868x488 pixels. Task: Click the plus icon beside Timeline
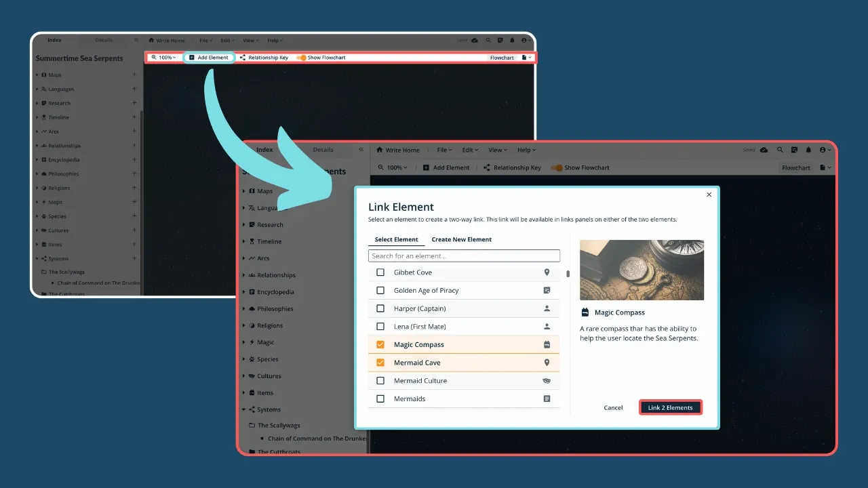(x=134, y=117)
